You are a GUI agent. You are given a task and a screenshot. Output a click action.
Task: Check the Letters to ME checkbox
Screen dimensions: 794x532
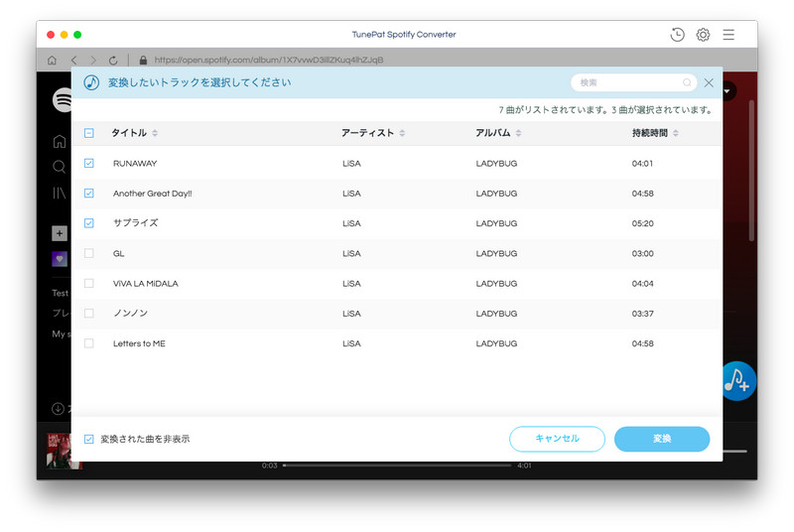point(89,343)
